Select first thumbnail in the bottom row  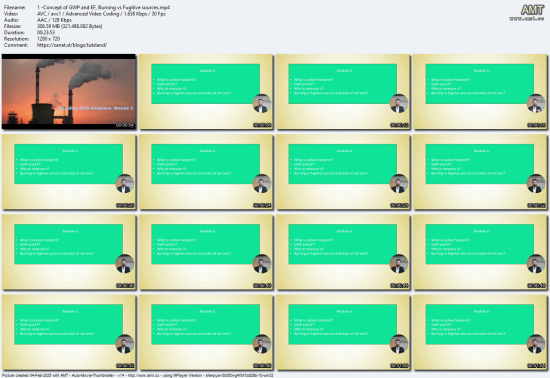click(69, 332)
